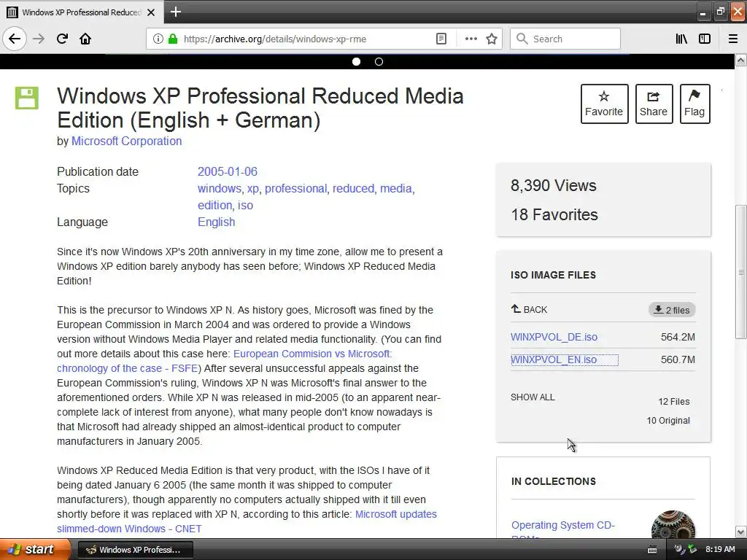The width and height of the screenshot is (747, 560).
Task: Close the Windows XP Professional tab
Action: pos(151,12)
